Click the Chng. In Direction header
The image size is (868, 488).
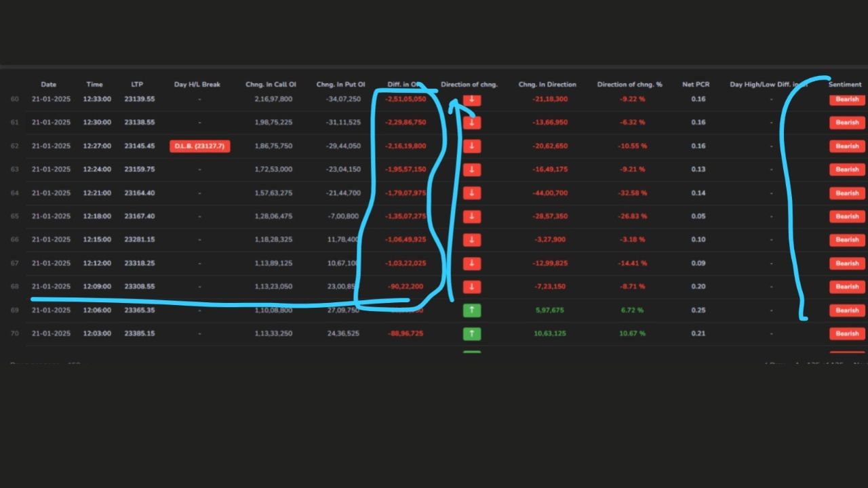547,85
